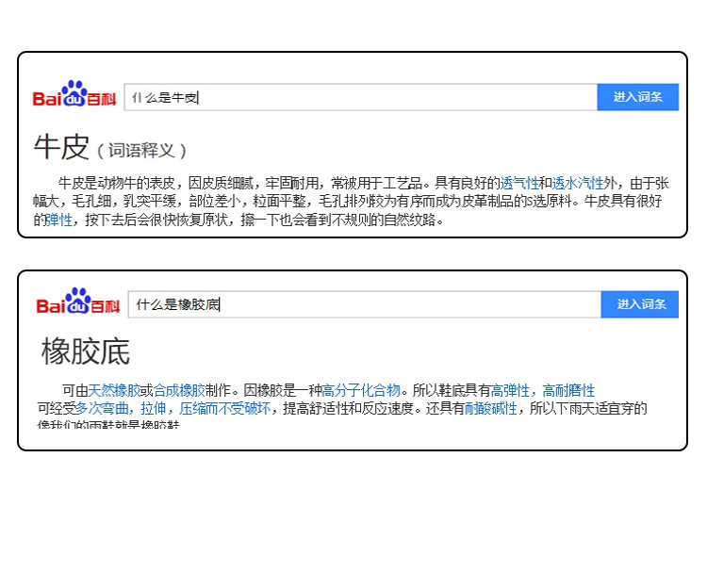Image resolution: width=707 pixels, height=588 pixels.
Task: Click the 牛皮 entry title heading
Action: pos(61,147)
